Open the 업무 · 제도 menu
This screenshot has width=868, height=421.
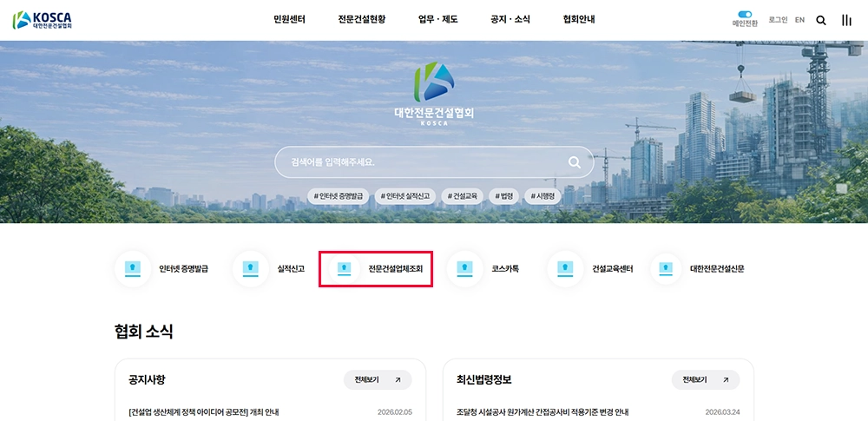(x=437, y=19)
